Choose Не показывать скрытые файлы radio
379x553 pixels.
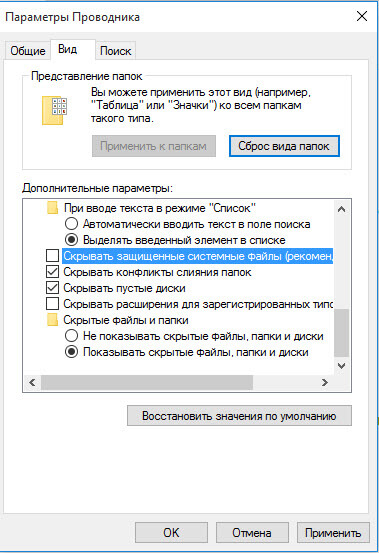[x=72, y=336]
